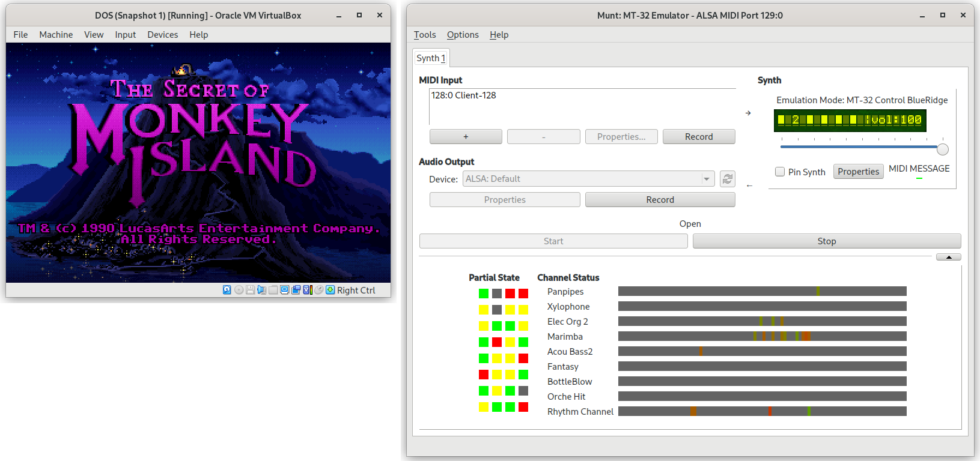Stop the synth with the Stop button
980x461 pixels.
[x=827, y=241]
